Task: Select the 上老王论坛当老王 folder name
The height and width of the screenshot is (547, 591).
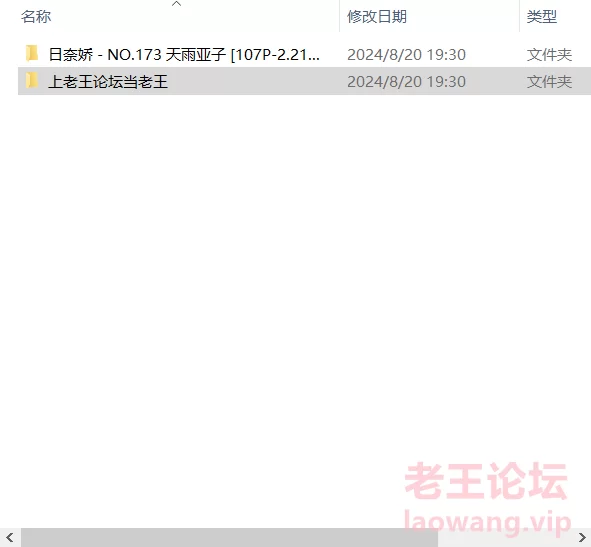Action: tap(108, 81)
